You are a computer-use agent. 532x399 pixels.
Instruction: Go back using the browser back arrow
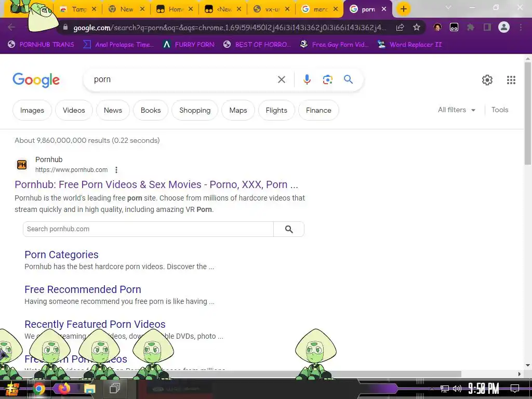pyautogui.click(x=11, y=27)
